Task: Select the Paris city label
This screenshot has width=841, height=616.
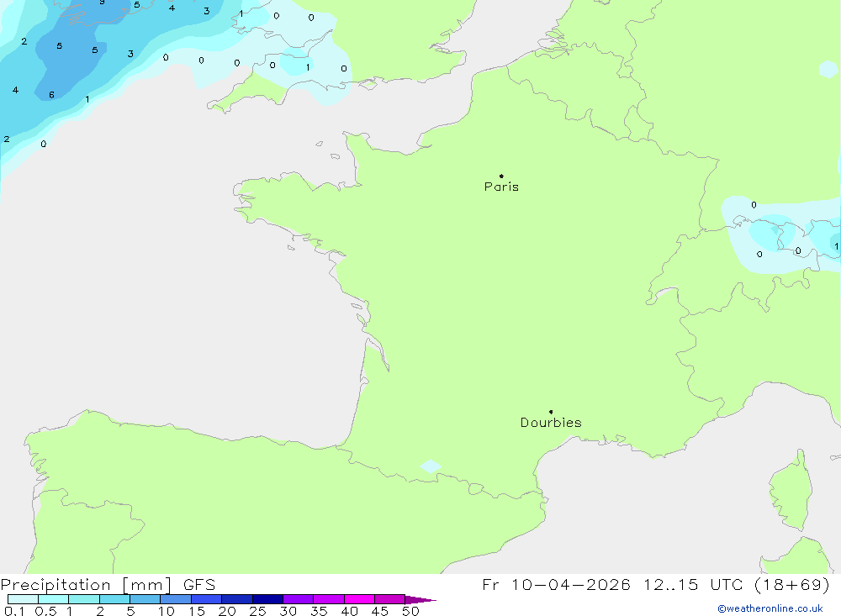Action: (501, 187)
